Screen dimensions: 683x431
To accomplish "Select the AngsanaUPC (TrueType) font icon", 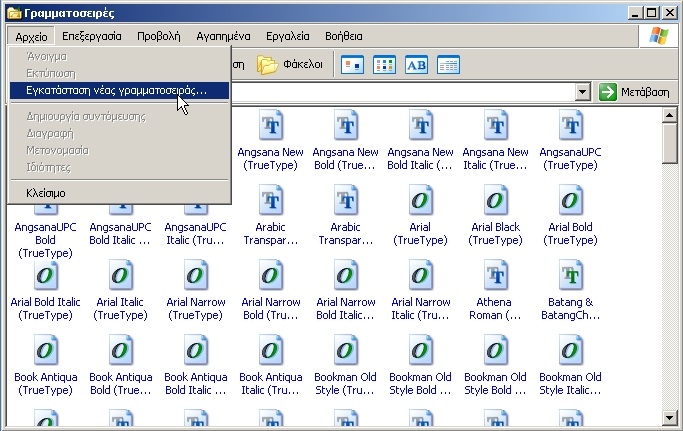I will 571,125.
